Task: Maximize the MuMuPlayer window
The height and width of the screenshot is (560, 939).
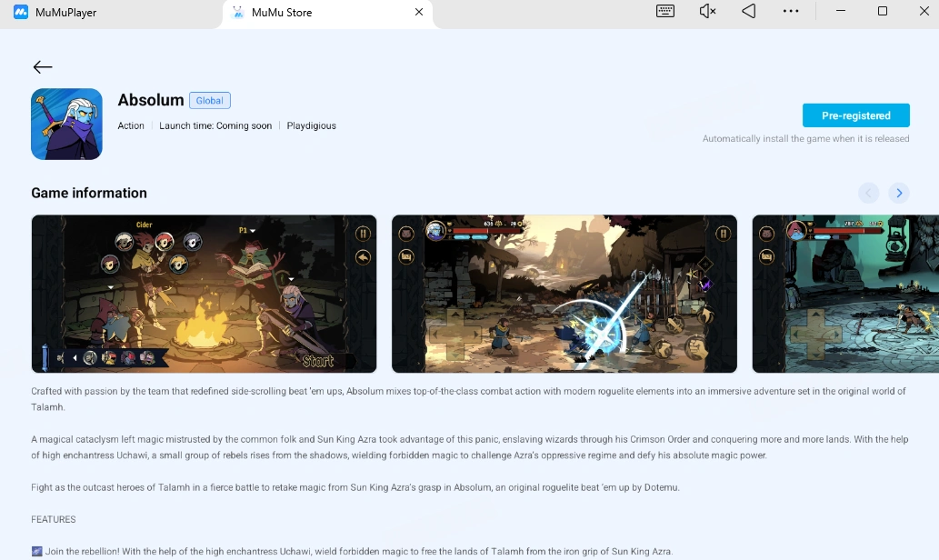Action: pyautogui.click(x=882, y=11)
